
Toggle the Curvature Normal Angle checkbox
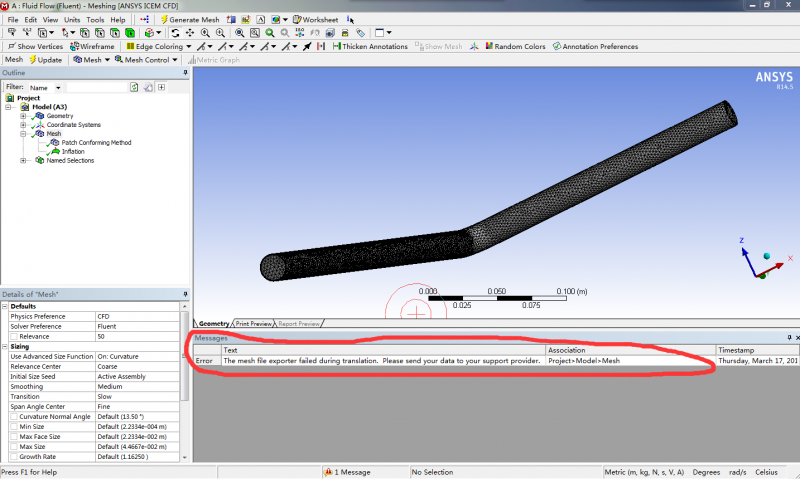(14, 417)
